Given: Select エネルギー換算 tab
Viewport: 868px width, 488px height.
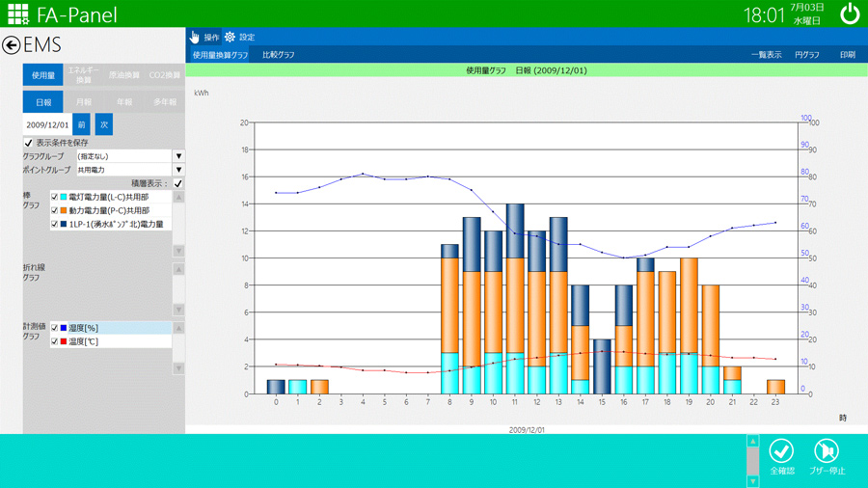Looking at the screenshot, I should (x=84, y=74).
